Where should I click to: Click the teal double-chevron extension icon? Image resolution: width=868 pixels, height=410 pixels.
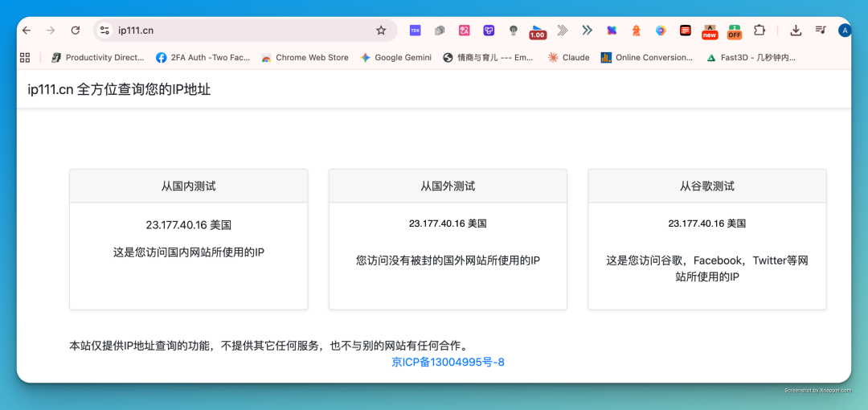coord(587,31)
